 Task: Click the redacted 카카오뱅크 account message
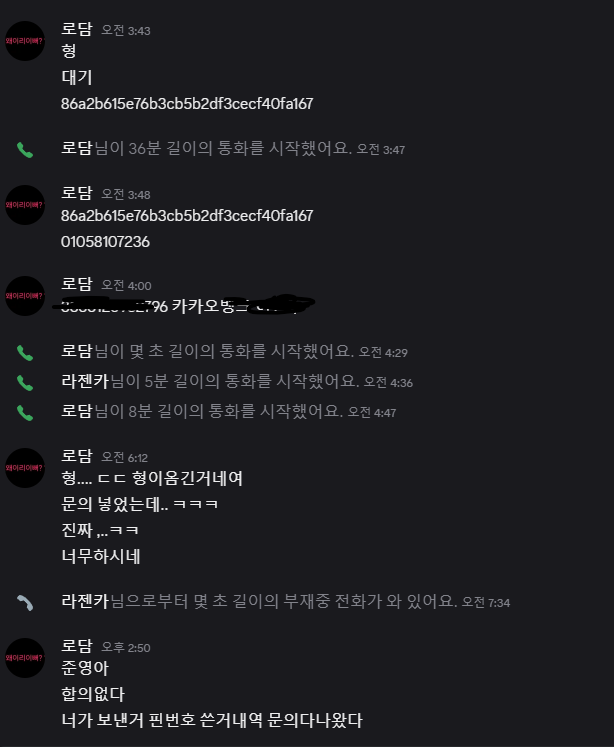point(183,305)
